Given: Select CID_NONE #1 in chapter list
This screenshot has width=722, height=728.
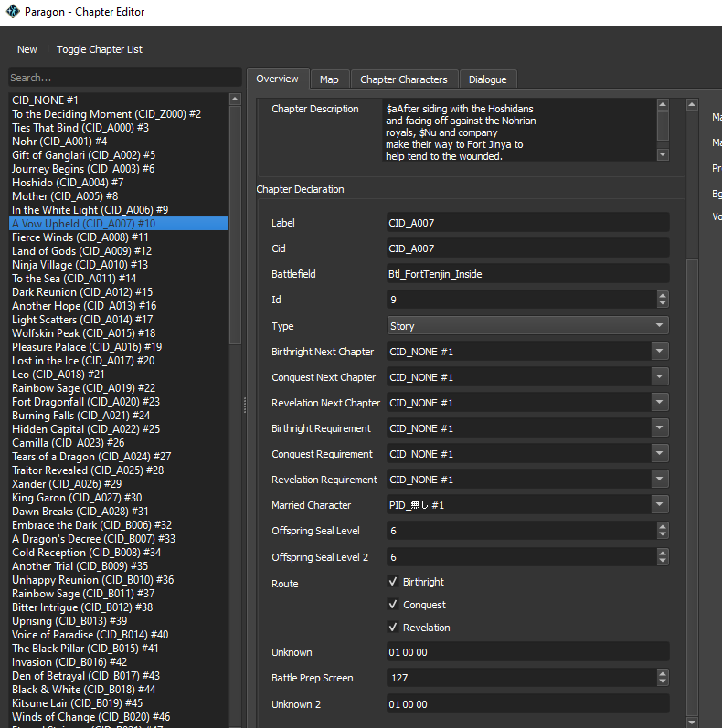Looking at the screenshot, I should click(x=119, y=100).
